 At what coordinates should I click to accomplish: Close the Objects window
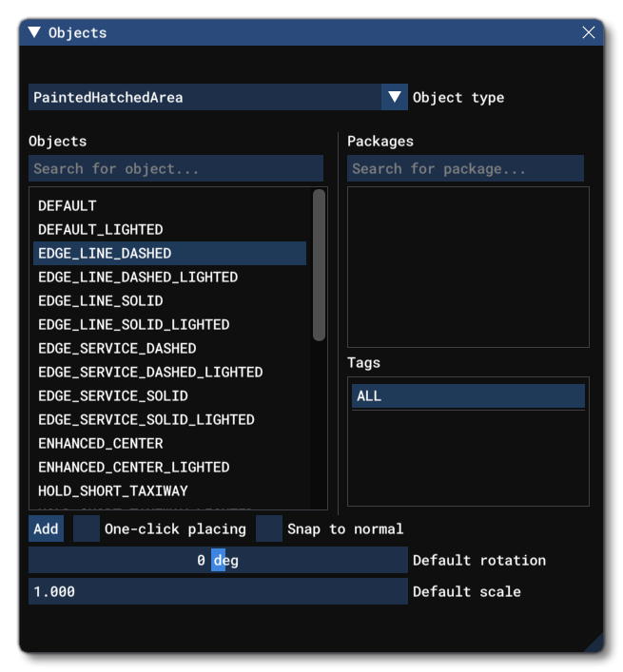(x=589, y=32)
